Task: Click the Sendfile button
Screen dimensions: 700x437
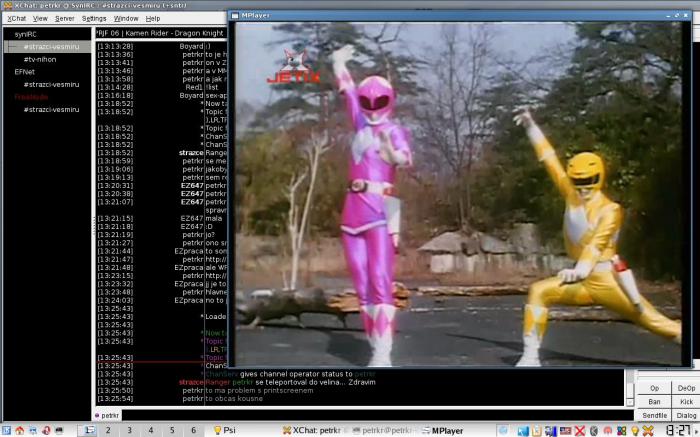Action: 654,416
